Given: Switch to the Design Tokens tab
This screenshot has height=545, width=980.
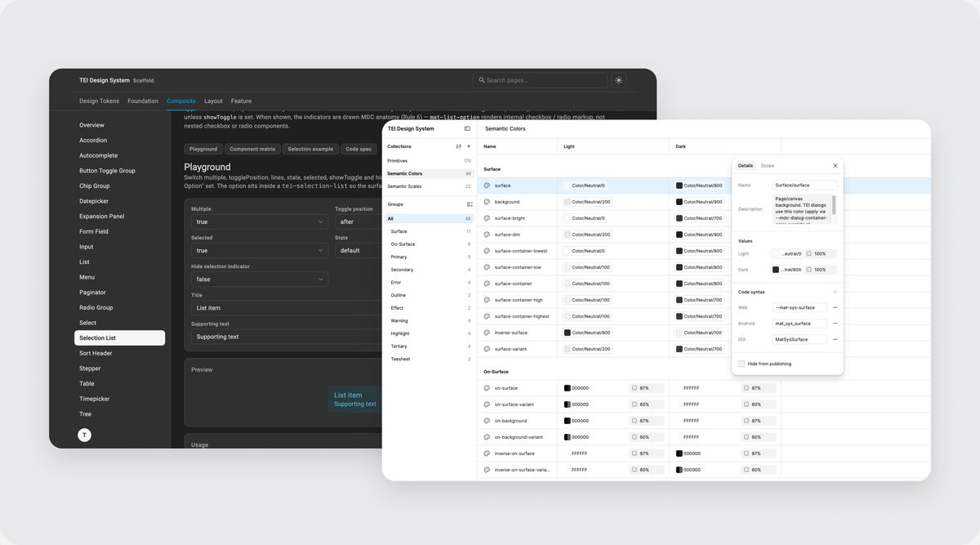Looking at the screenshot, I should pyautogui.click(x=99, y=101).
